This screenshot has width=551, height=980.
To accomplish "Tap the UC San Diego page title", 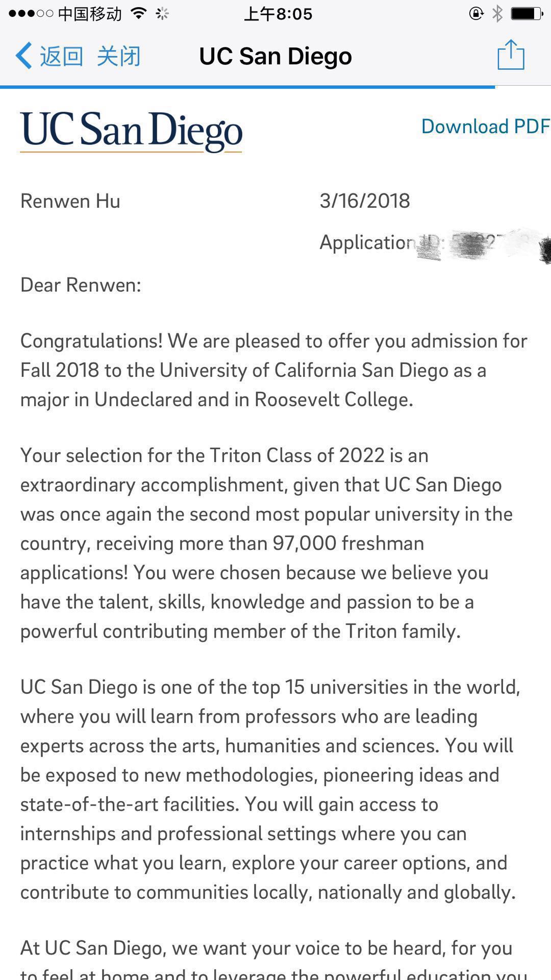I will 275,56.
